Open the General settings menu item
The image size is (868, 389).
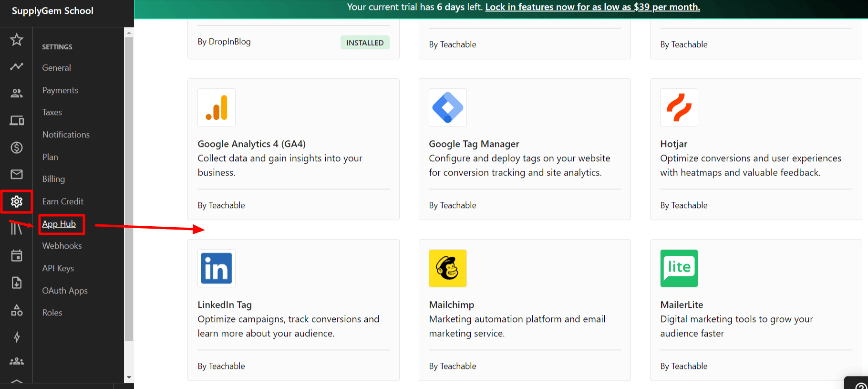(x=56, y=68)
